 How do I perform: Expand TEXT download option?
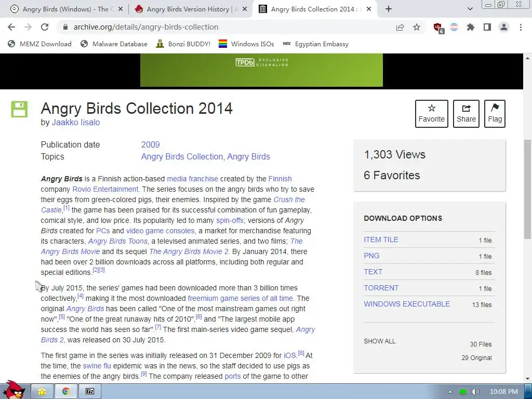click(373, 272)
